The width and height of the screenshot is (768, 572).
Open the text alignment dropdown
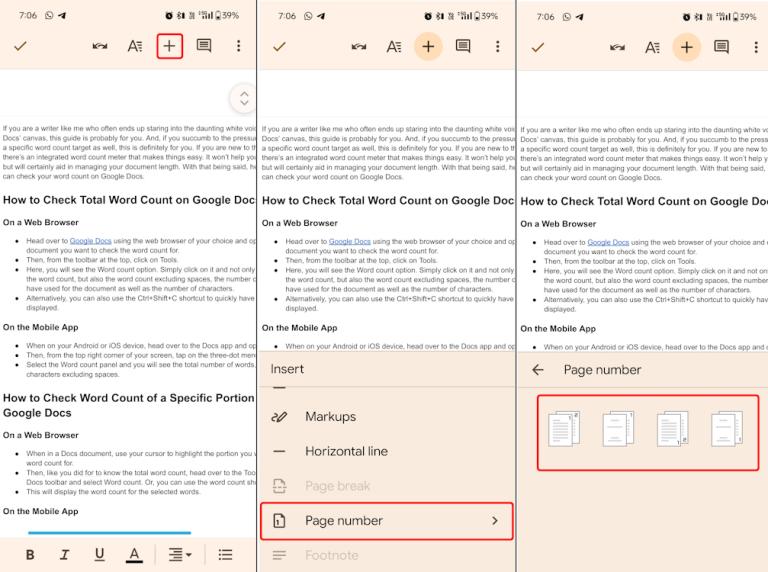point(180,554)
